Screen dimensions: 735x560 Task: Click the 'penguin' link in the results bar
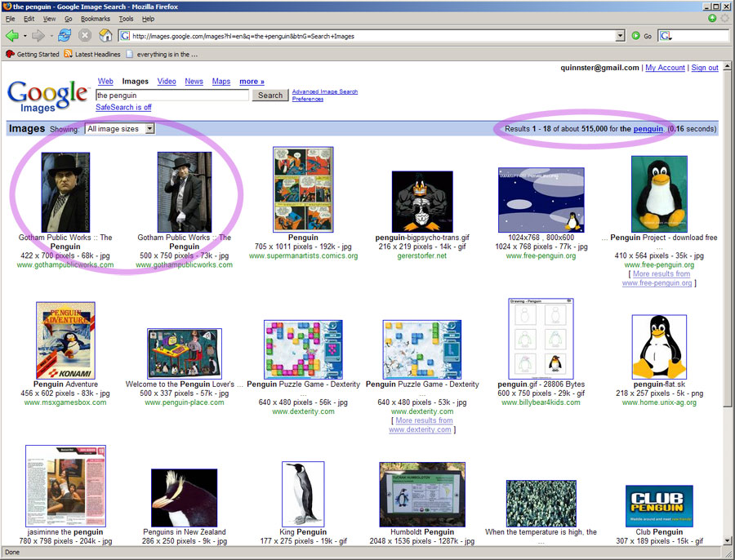point(648,129)
